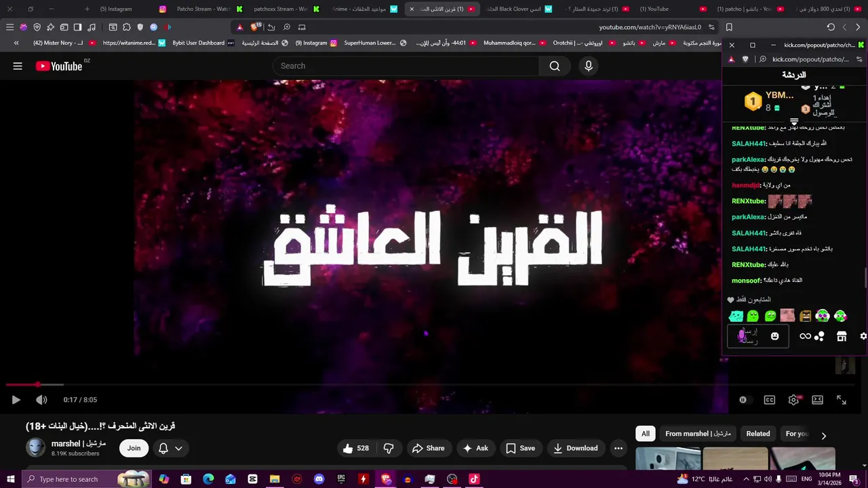Switch to Black Clover browser tab
Viewport: 868px width, 488px height.
pos(518,9)
